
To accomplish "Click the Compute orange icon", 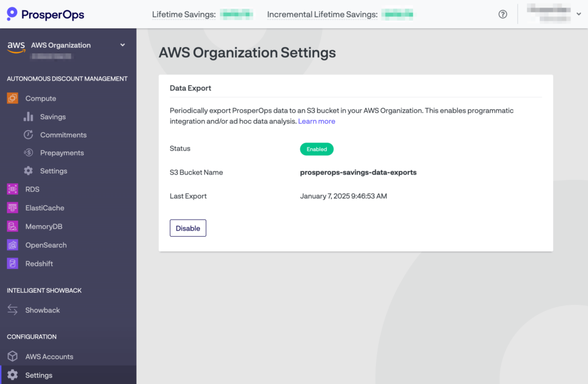I will point(13,98).
